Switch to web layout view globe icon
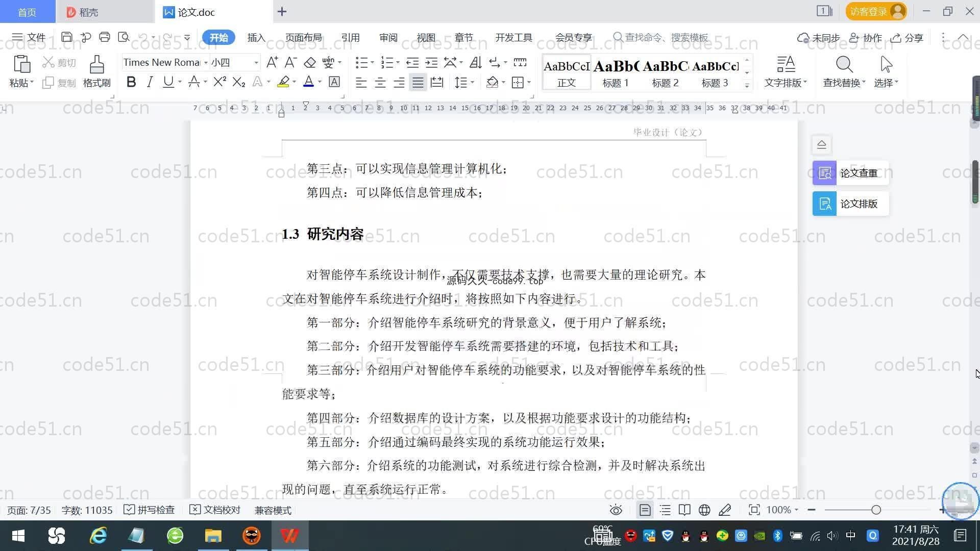The height and width of the screenshot is (551, 980). 704,510
